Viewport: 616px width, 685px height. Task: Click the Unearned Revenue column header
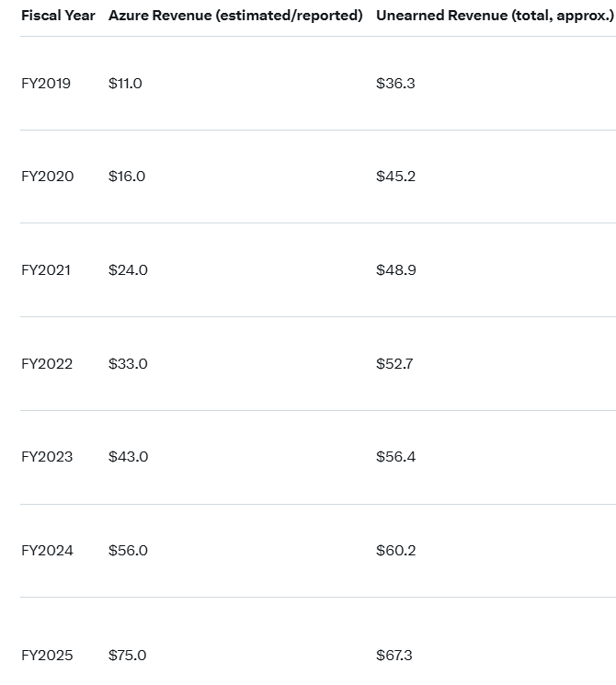pyautogui.click(x=495, y=16)
